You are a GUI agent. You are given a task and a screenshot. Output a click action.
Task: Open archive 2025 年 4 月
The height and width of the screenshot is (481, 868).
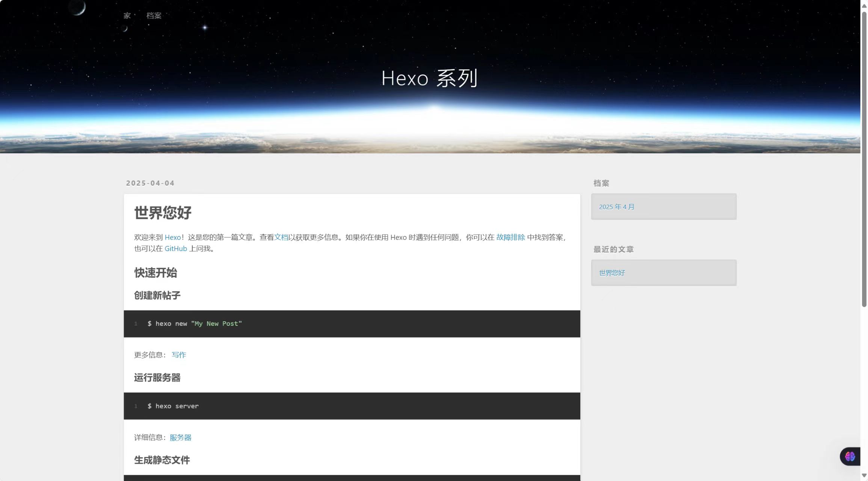point(617,207)
